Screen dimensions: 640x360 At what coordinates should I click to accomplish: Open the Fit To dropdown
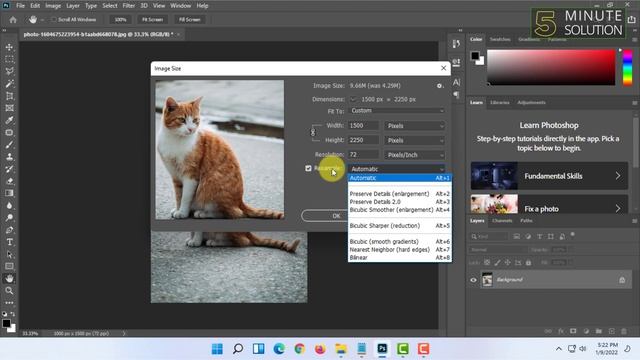tap(397, 111)
